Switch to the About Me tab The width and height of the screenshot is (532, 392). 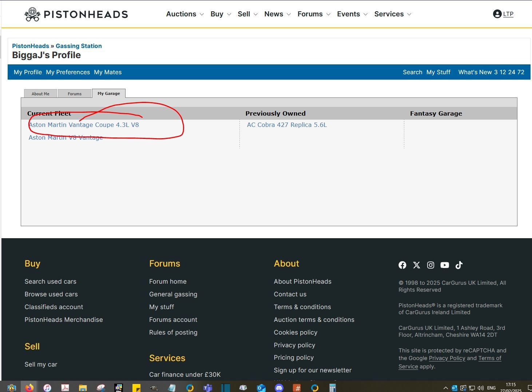coord(40,94)
